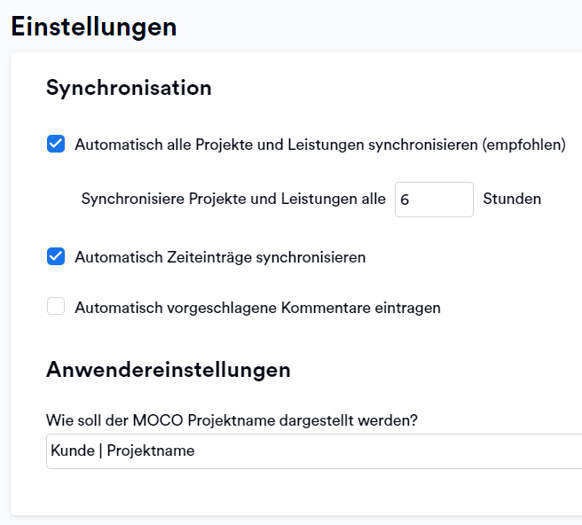Uncheck automatic sync of all Projekte und Leistungen
The height and width of the screenshot is (525, 582).
point(56,144)
